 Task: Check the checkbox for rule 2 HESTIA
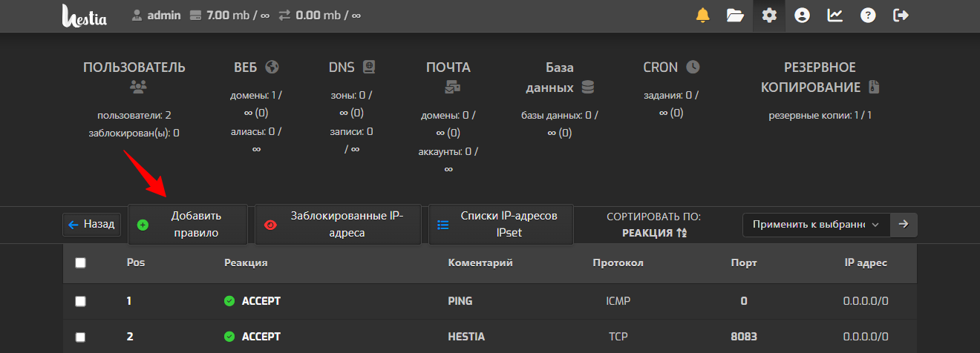pyautogui.click(x=80, y=337)
